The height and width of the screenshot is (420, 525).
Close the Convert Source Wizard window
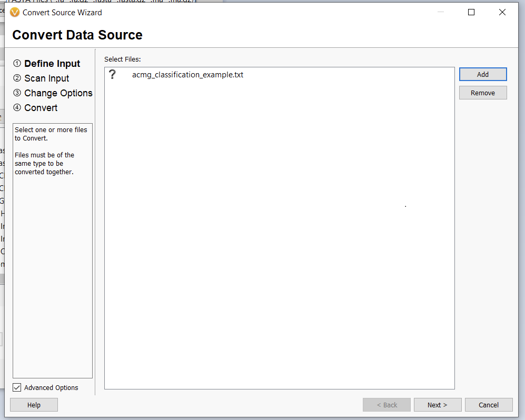pos(502,12)
